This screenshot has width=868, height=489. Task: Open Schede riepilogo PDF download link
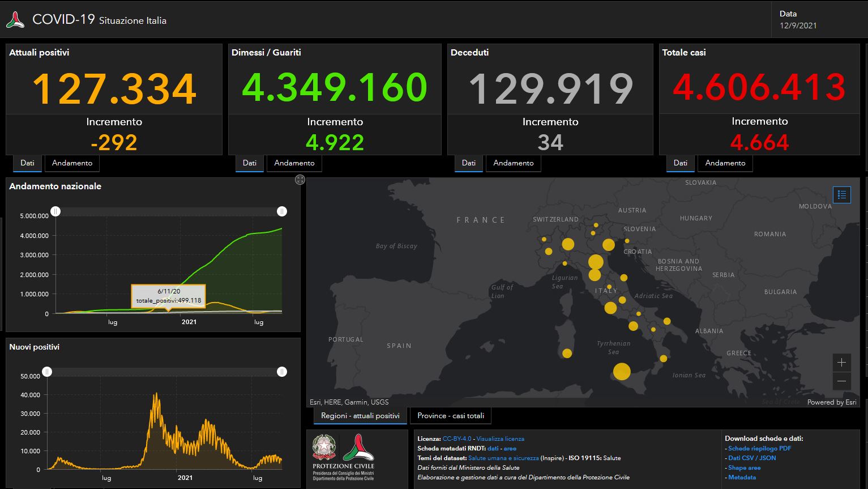coord(759,448)
